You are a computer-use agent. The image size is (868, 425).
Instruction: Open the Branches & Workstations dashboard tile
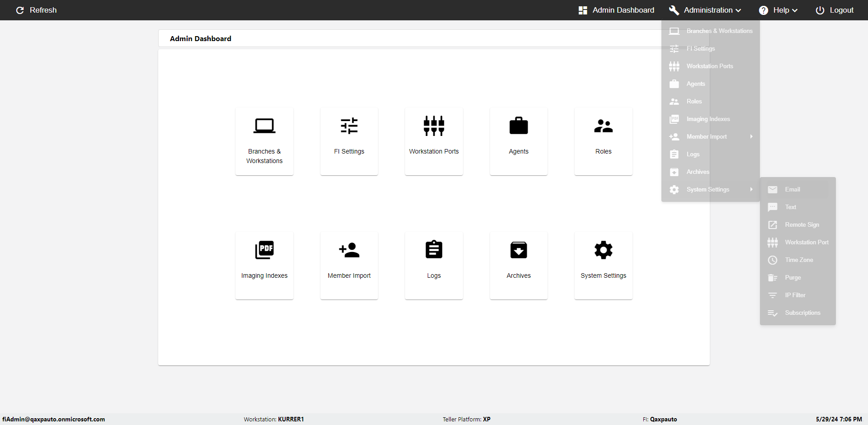click(x=264, y=141)
